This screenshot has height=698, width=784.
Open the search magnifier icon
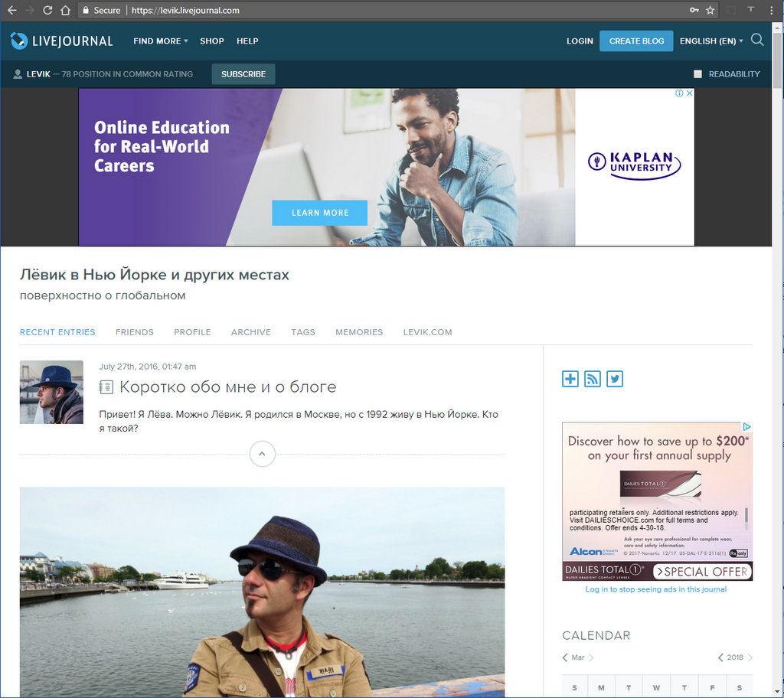click(x=757, y=40)
